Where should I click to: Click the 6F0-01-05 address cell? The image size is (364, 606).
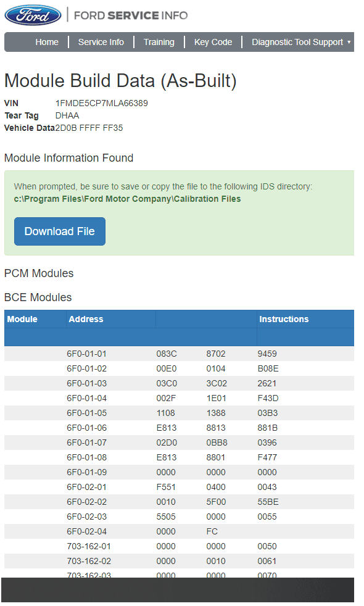click(86, 413)
